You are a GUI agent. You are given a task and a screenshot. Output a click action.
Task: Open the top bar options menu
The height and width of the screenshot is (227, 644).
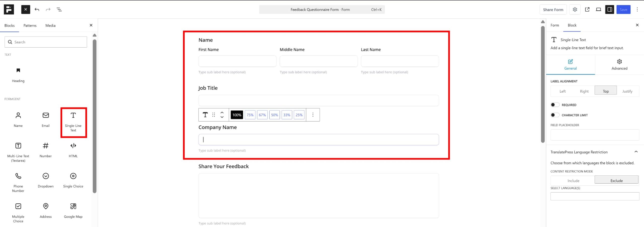pyautogui.click(x=637, y=10)
